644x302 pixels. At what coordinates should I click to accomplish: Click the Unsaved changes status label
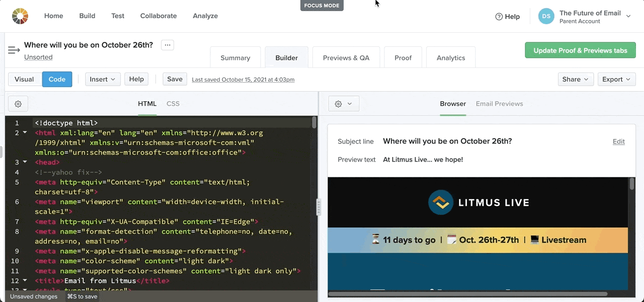click(34, 296)
